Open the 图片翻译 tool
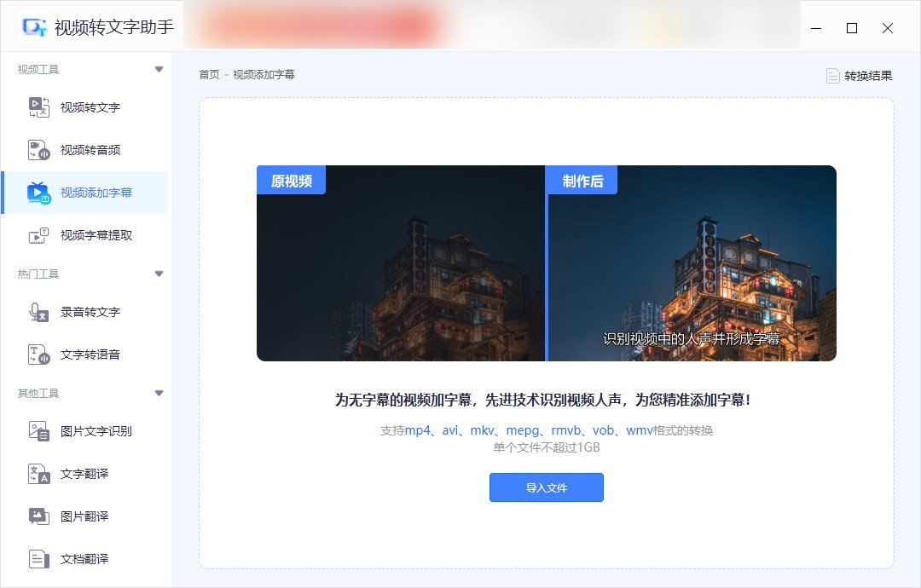Viewport: 921px width, 588px height. click(81, 516)
